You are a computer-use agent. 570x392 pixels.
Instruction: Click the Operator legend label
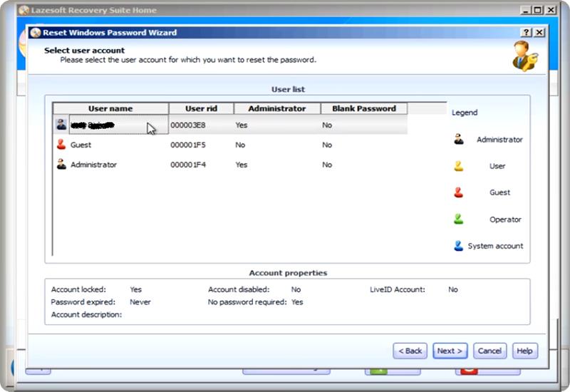click(x=505, y=220)
